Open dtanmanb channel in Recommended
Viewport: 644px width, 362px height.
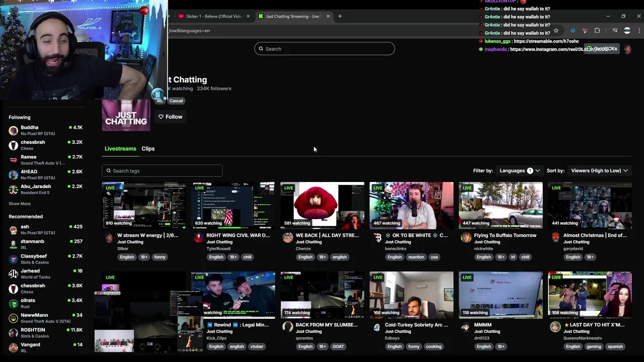[45, 244]
